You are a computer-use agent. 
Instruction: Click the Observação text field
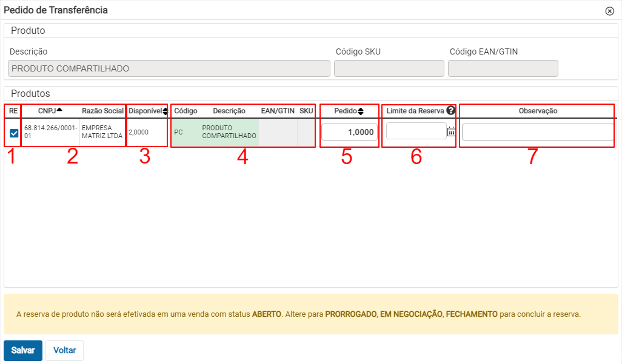538,132
